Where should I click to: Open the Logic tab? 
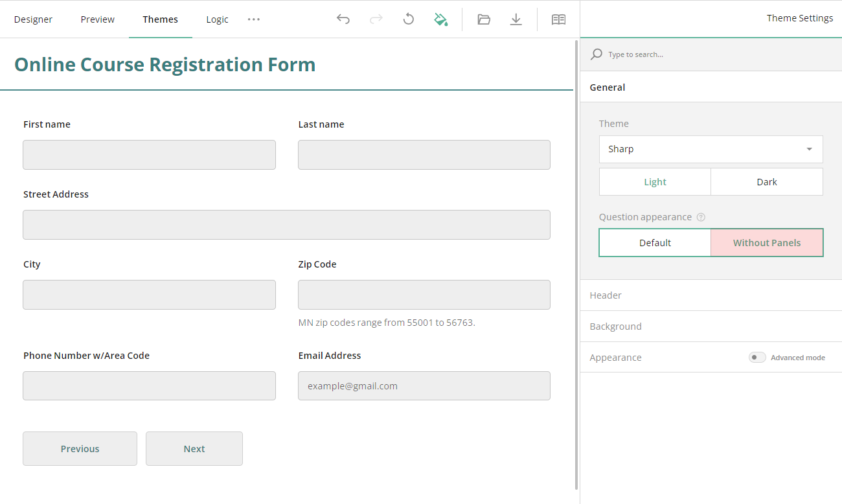tap(217, 19)
